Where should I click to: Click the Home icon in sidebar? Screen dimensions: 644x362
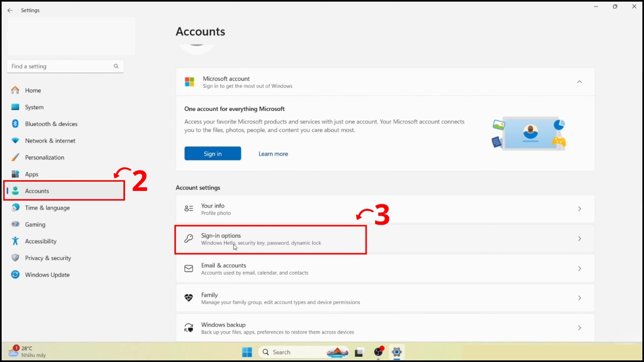coord(15,91)
